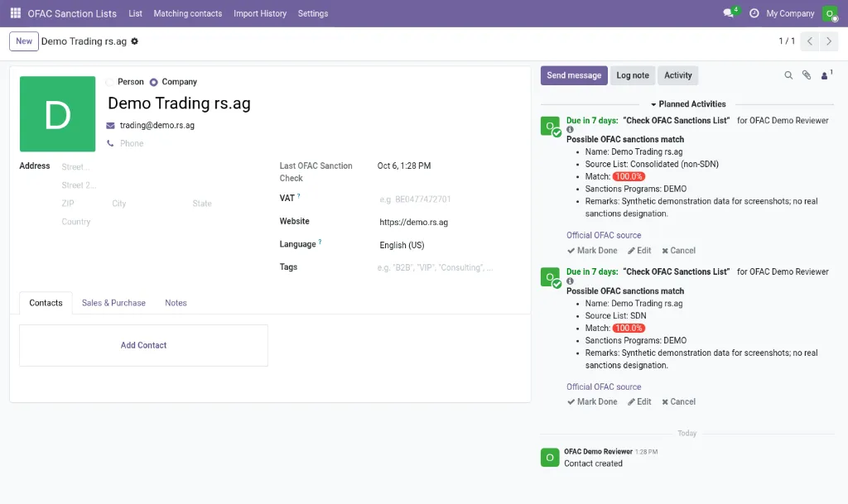Open the List menu
Viewport: 848px width, 504px height.
tap(135, 13)
